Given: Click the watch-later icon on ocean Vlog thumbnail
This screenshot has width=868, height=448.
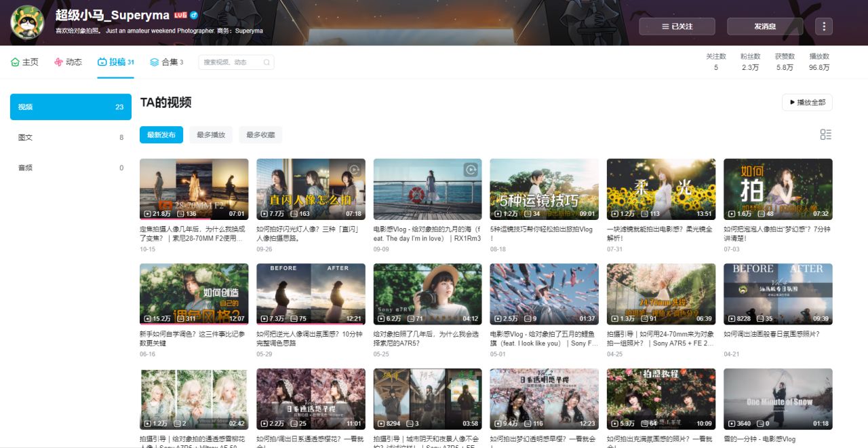Looking at the screenshot, I should (x=471, y=170).
